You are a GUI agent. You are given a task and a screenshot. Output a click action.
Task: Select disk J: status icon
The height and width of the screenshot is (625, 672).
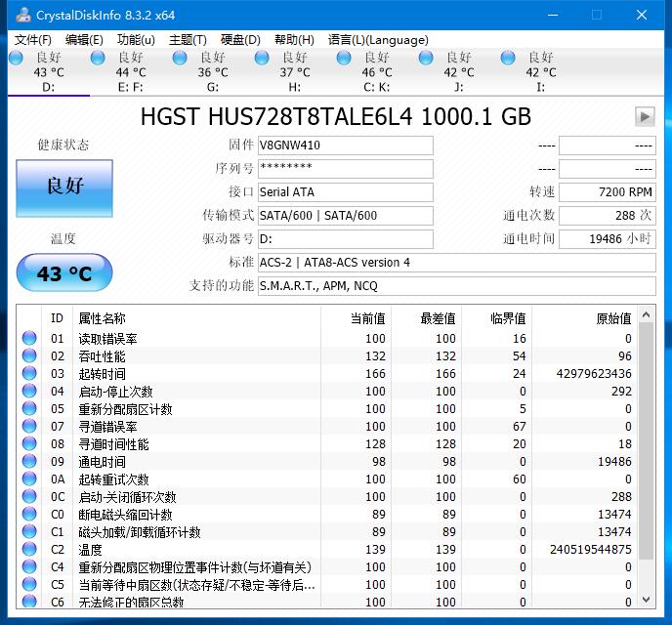tap(426, 58)
